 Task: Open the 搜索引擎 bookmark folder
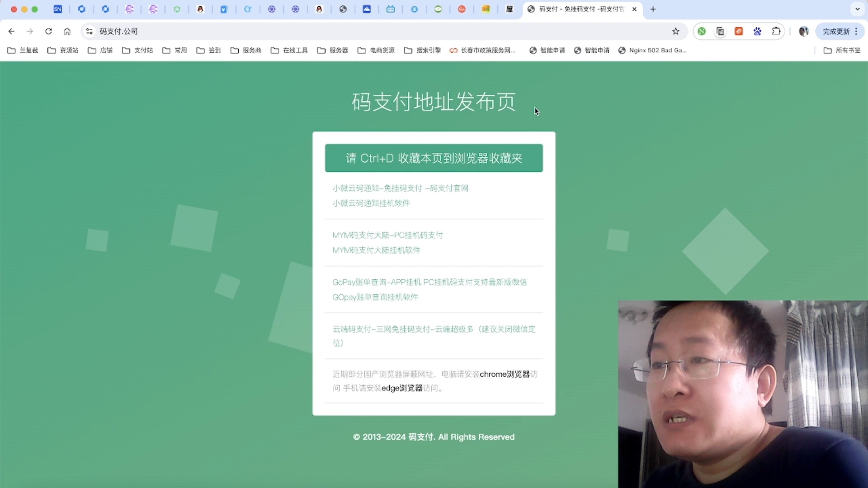(x=423, y=50)
